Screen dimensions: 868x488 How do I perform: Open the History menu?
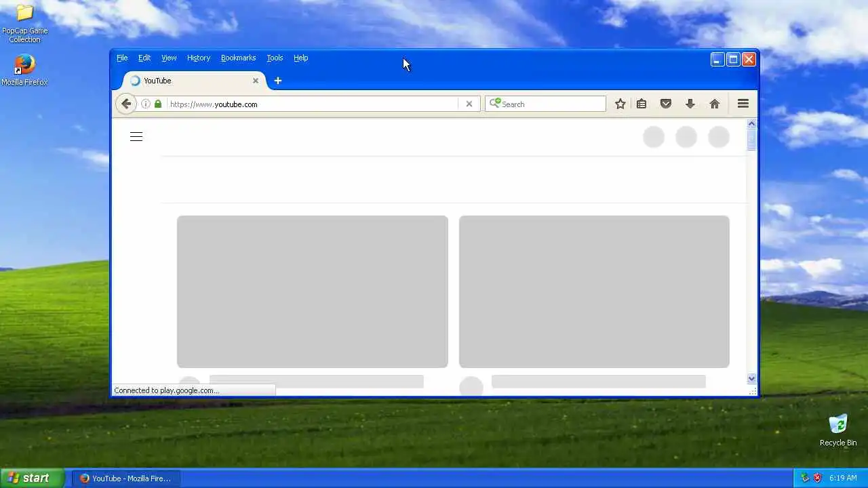point(199,58)
